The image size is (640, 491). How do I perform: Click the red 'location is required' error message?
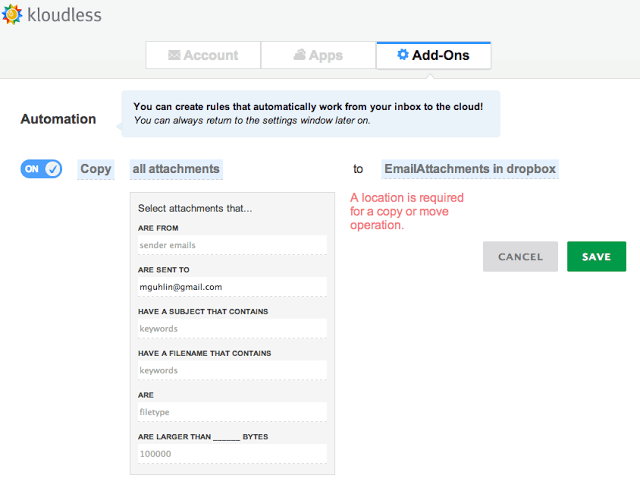pos(406,212)
